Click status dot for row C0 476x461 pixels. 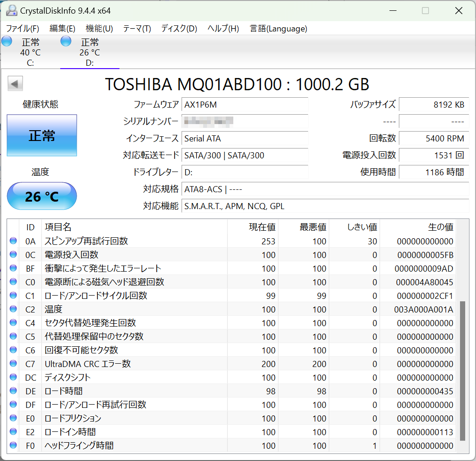[13, 282]
